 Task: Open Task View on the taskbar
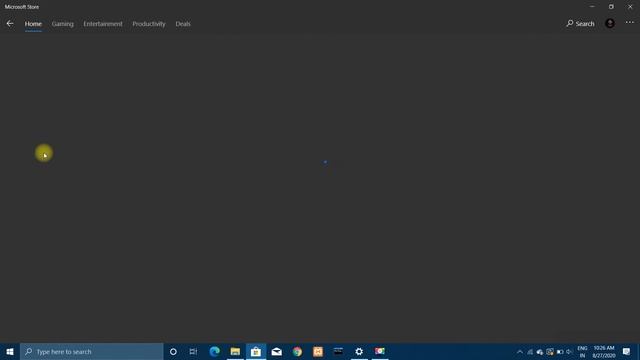pyautogui.click(x=193, y=351)
